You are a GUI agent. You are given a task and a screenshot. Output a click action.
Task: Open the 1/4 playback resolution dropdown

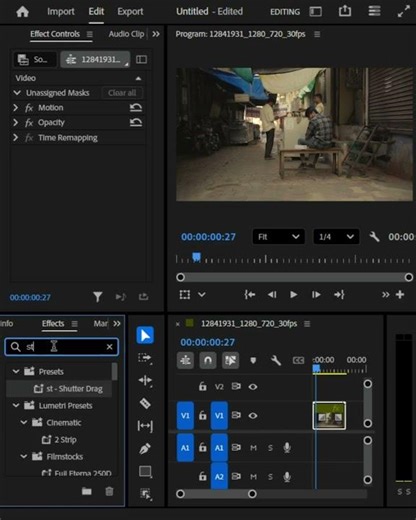(336, 237)
